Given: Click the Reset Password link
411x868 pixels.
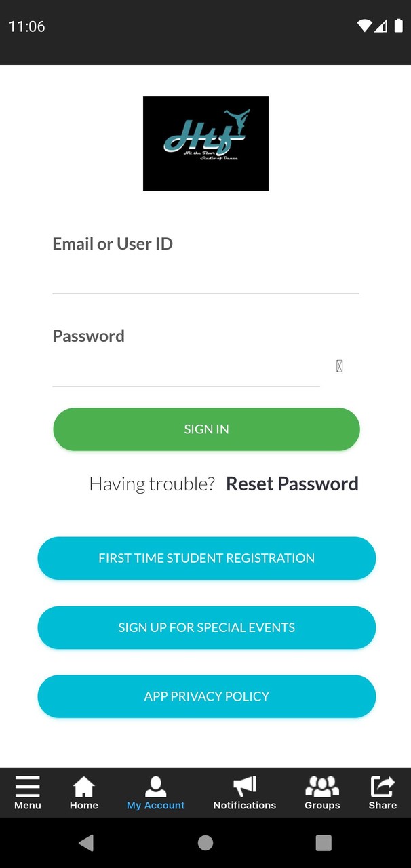Looking at the screenshot, I should (292, 484).
